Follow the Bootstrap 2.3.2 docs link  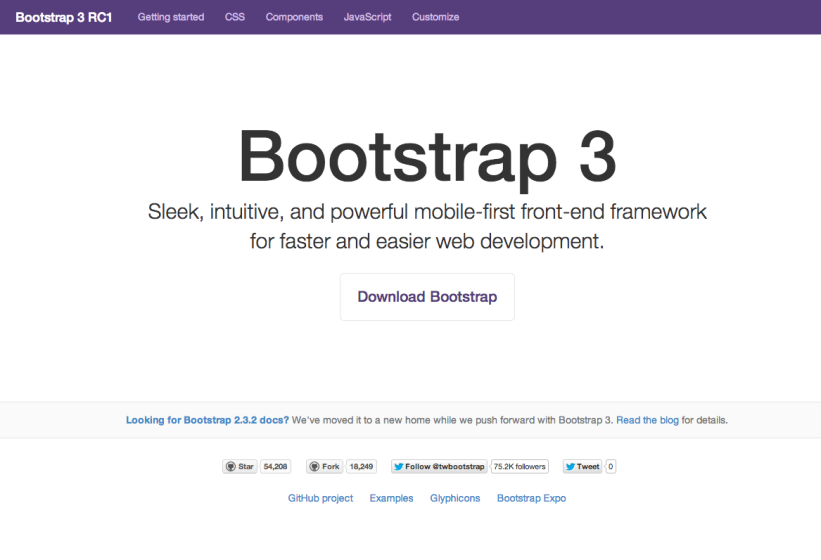pyautogui.click(x=207, y=420)
